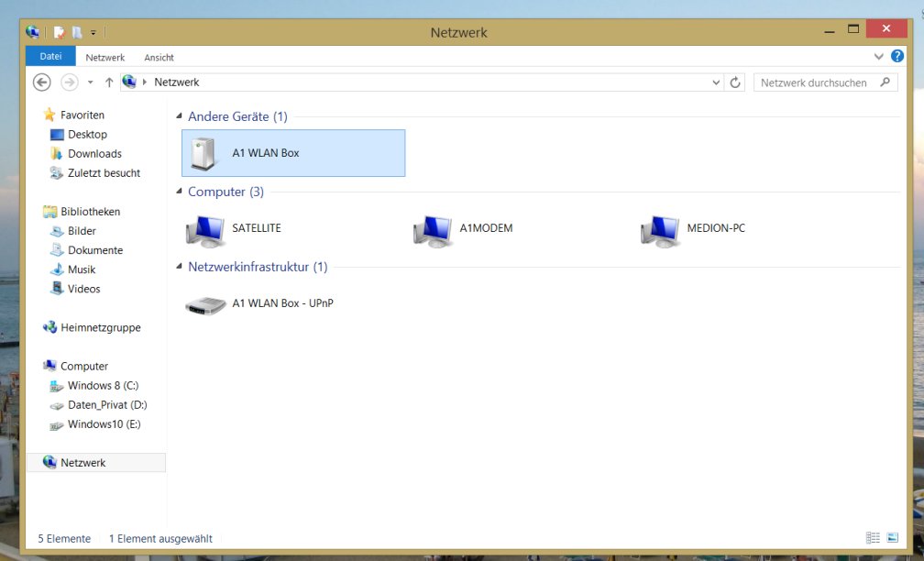Click Netzwerk in the address bar
Image resolution: width=924 pixels, height=561 pixels.
coord(177,82)
